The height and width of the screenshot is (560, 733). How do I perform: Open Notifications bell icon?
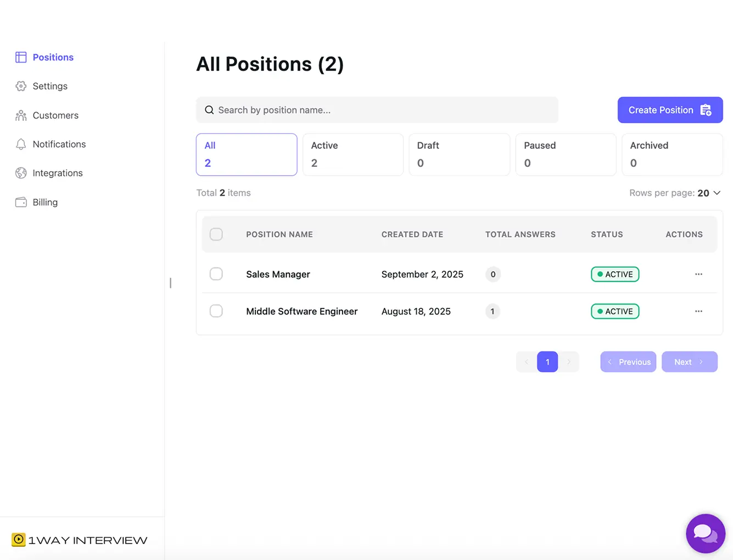[x=21, y=144]
